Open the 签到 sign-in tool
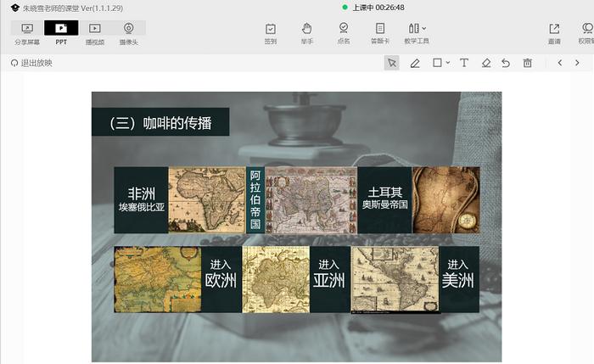 tap(271, 33)
